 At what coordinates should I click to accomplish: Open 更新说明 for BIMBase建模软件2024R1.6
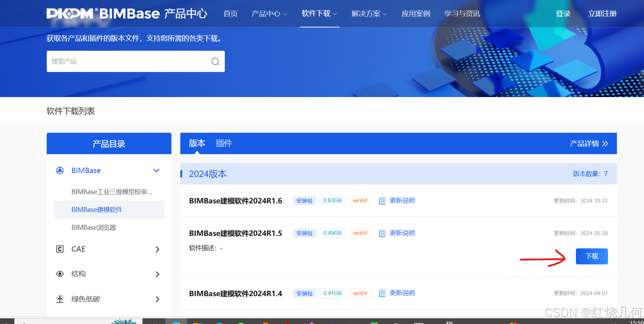tap(402, 201)
